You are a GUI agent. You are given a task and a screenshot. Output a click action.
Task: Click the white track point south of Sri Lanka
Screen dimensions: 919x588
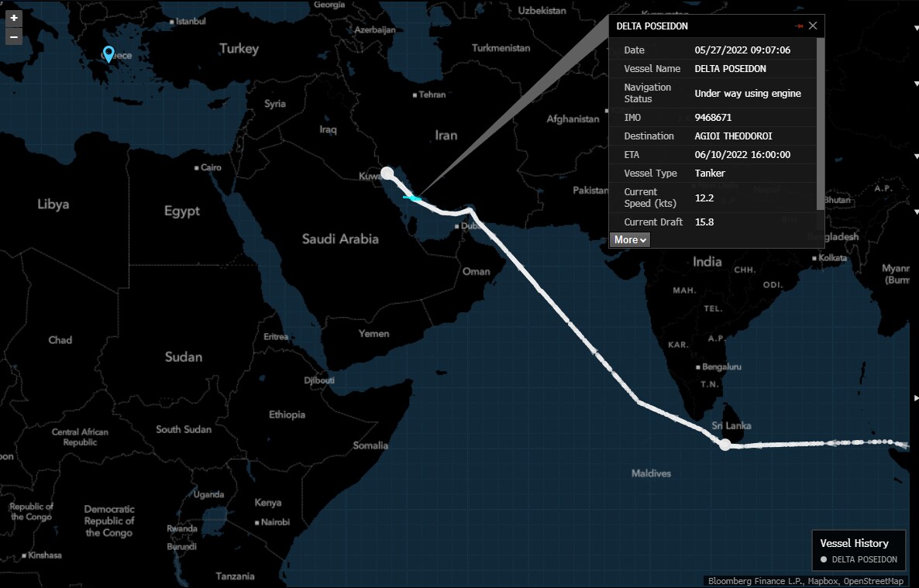(725, 445)
